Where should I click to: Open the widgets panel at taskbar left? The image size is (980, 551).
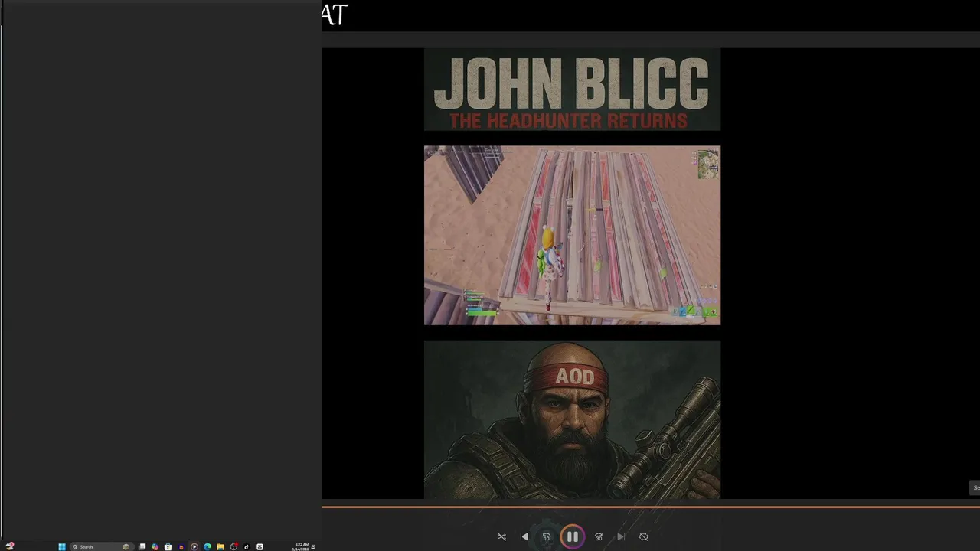[10, 546]
